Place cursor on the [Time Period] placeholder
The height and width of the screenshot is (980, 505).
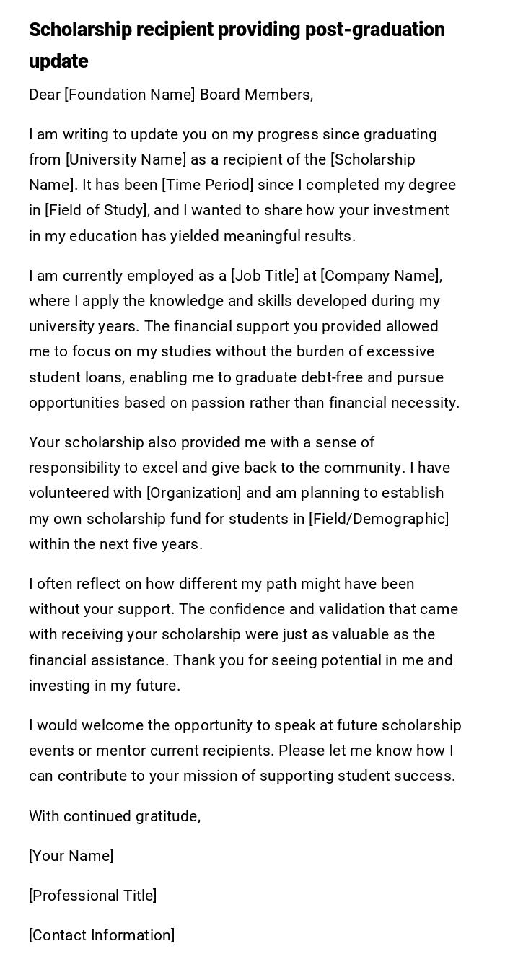pyautogui.click(x=208, y=185)
